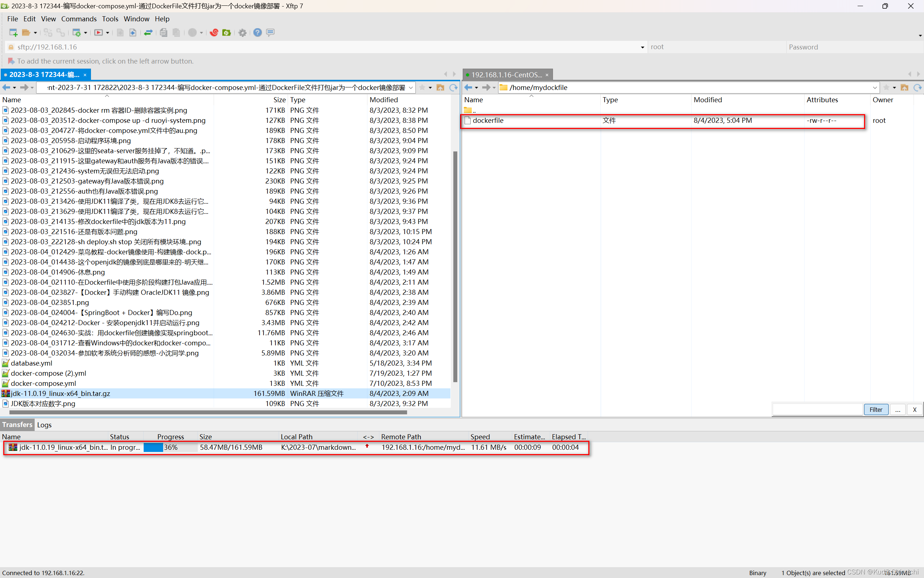Open the View menu
Viewport: 924px width, 578px height.
coord(48,19)
